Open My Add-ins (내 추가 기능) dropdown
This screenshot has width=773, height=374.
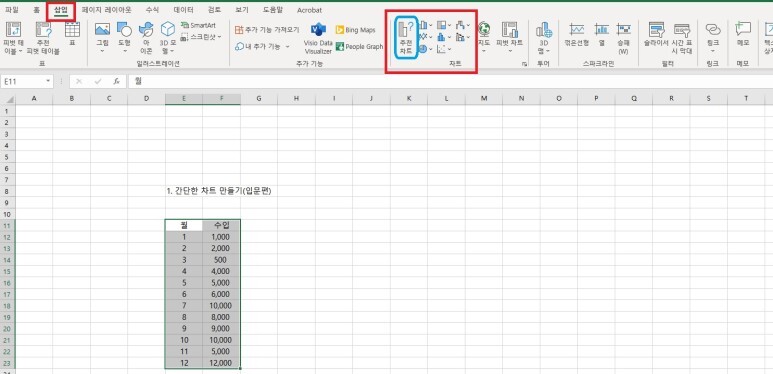click(x=262, y=46)
